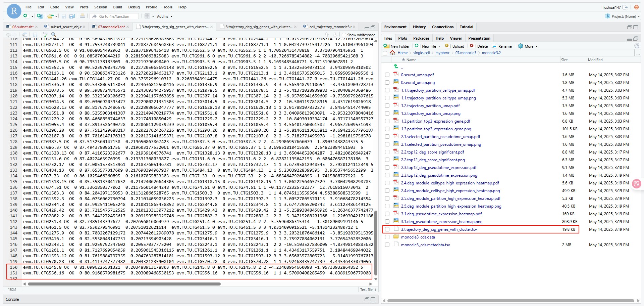Screen dimensions: 644x306
Task: Open the file 2.3.top12_deg_pseudotime_expression.pdf
Action: (438, 168)
